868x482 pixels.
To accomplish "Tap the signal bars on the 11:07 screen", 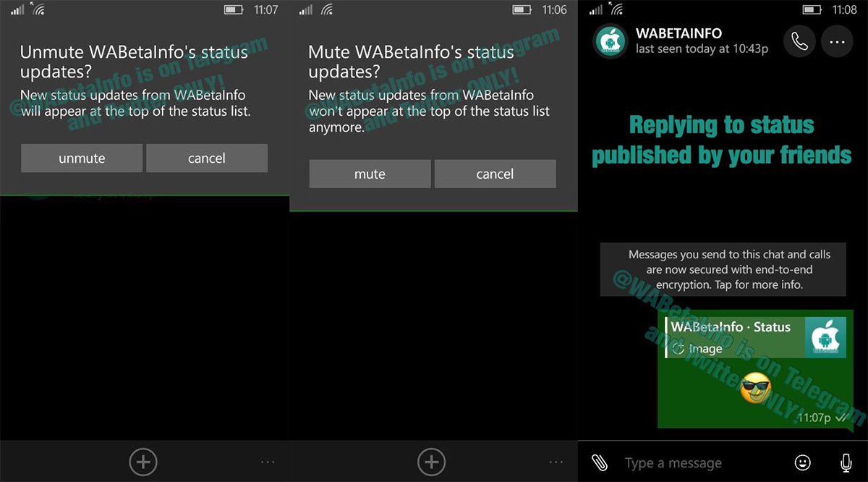I will (17, 10).
